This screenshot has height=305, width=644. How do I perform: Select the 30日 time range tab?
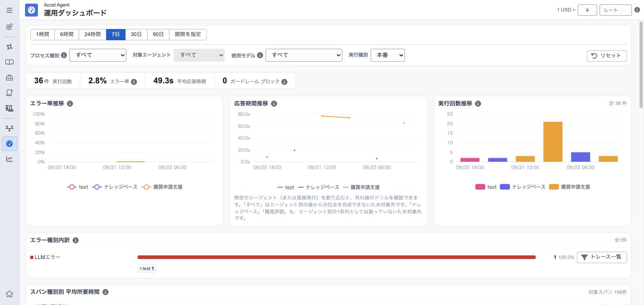(136, 34)
